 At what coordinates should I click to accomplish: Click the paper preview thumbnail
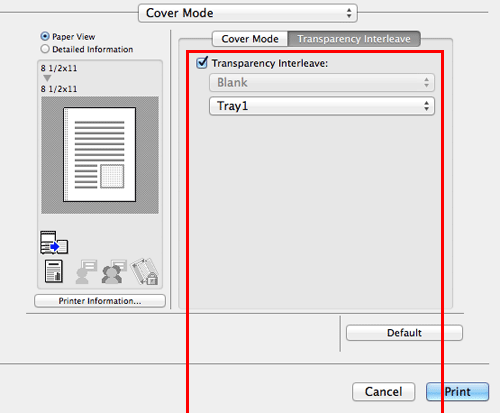pos(100,155)
